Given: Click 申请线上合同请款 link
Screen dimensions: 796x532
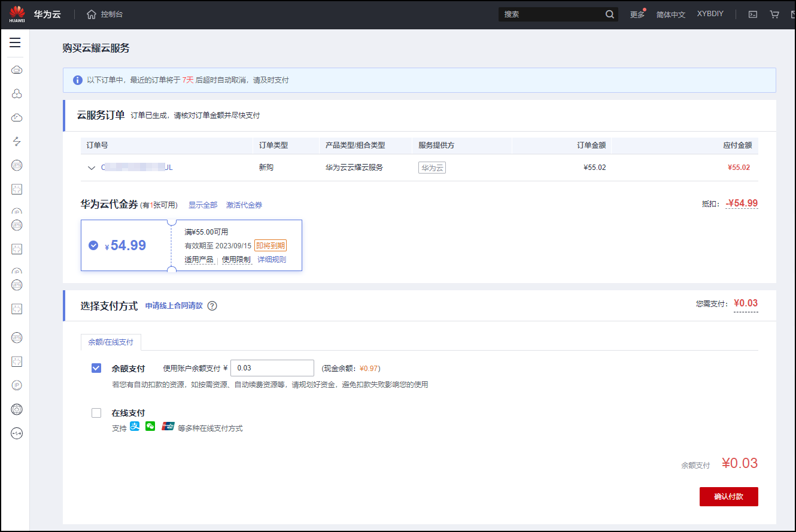Looking at the screenshot, I should 174,306.
